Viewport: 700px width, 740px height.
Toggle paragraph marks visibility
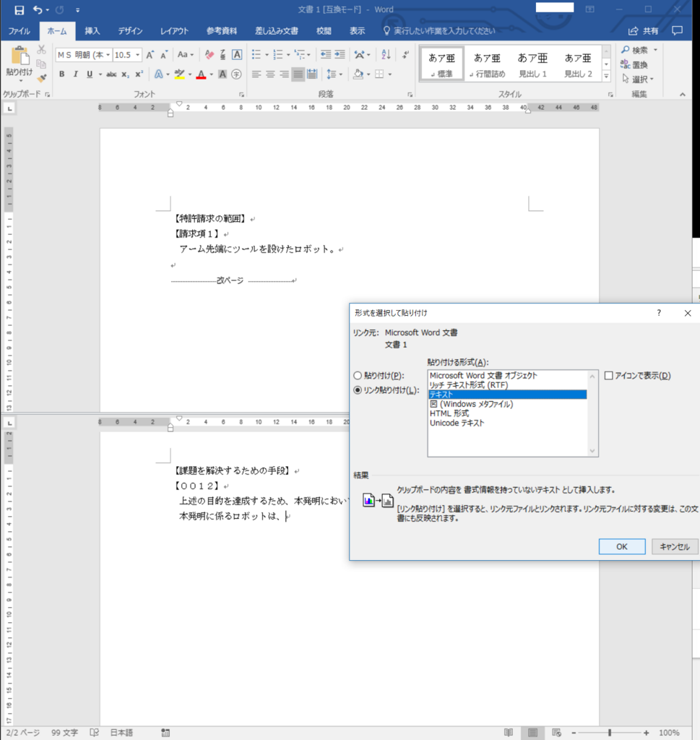click(405, 54)
